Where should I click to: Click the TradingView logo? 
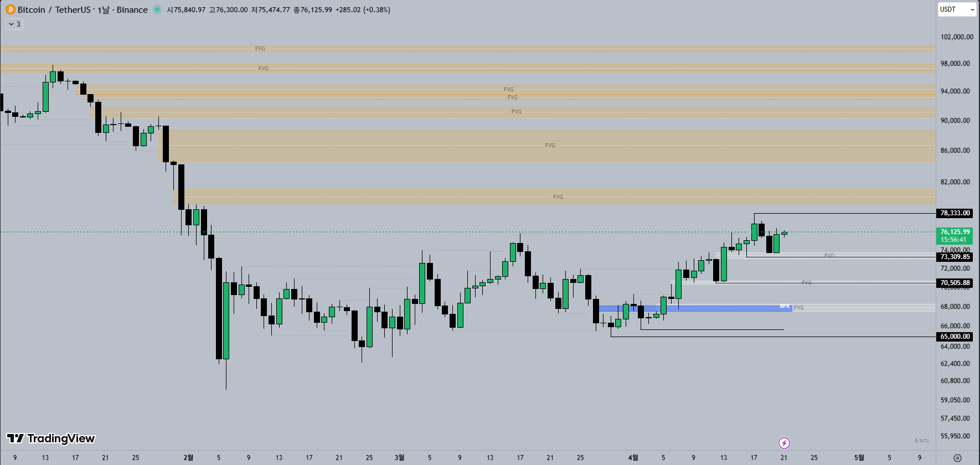click(51, 438)
